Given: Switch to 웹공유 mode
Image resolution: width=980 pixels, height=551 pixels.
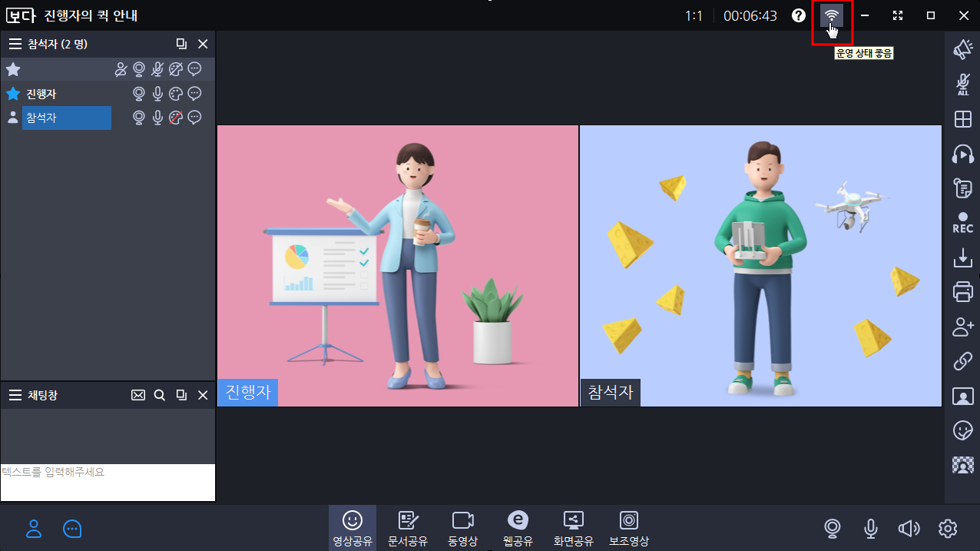Looking at the screenshot, I should click(x=518, y=528).
